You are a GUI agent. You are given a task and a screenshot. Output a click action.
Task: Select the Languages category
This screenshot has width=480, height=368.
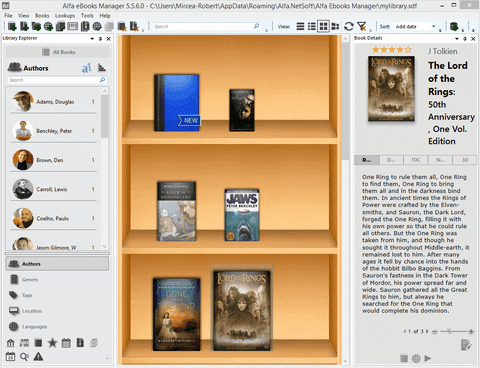34,326
